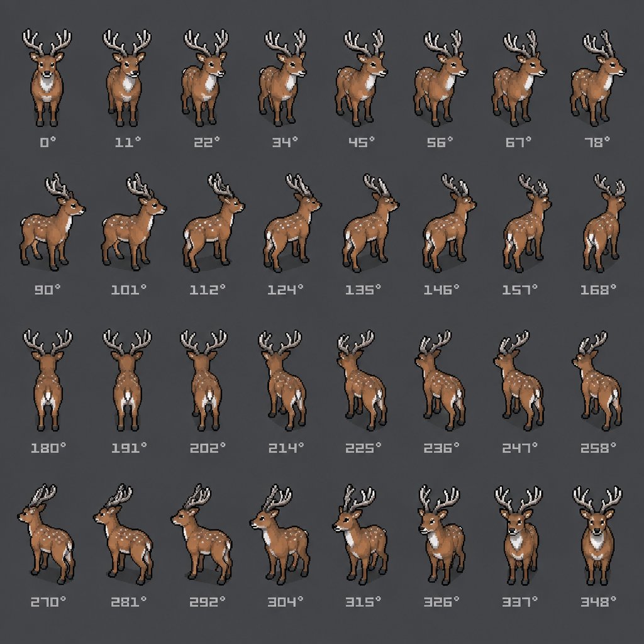
Task: Click the deer sprite above 191°
Action: click(127, 379)
